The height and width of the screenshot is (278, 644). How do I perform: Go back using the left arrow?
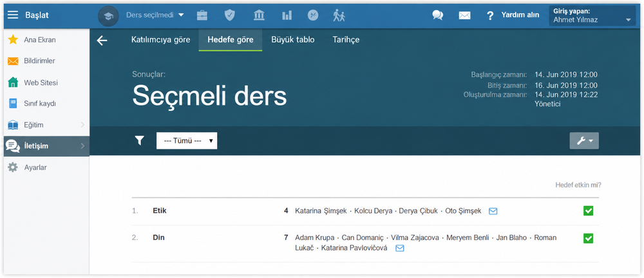tap(102, 41)
